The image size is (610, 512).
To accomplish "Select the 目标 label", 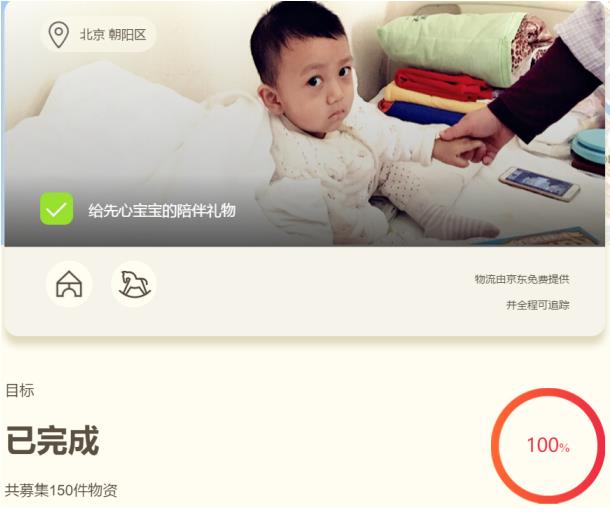I will 20,390.
